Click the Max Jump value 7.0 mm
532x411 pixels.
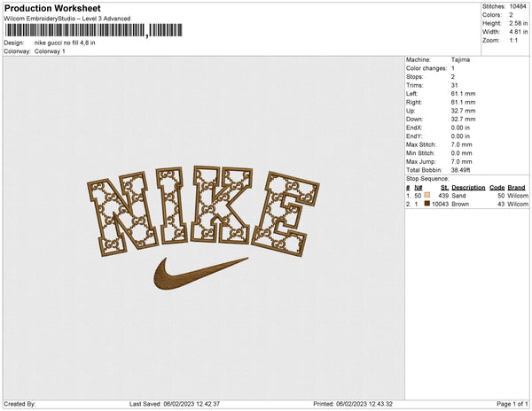[461, 161]
